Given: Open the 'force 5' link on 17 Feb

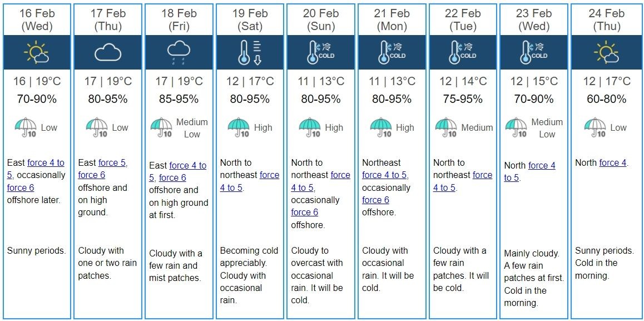Looking at the screenshot, I should 113,163.
